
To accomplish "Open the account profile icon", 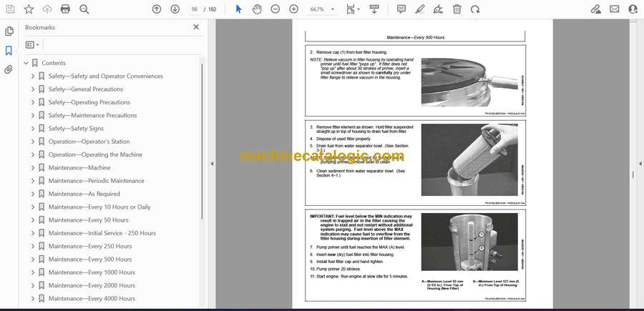I will point(633,9).
